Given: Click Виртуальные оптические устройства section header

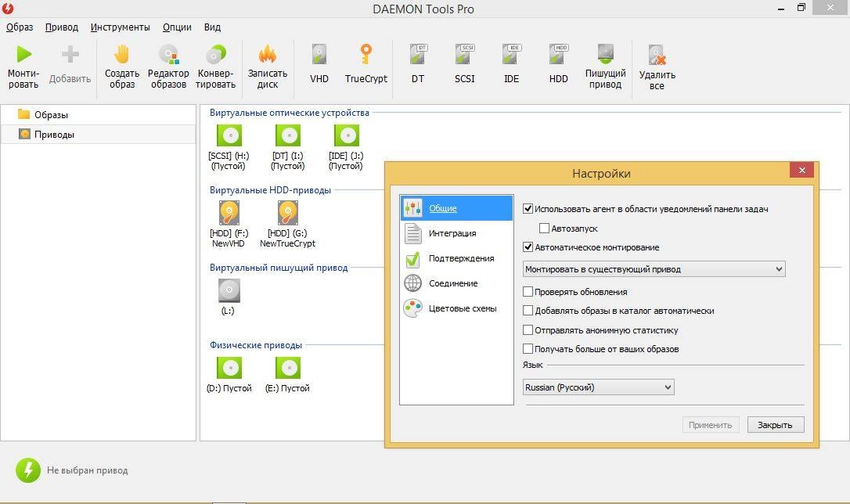Looking at the screenshot, I should pyautogui.click(x=290, y=113).
